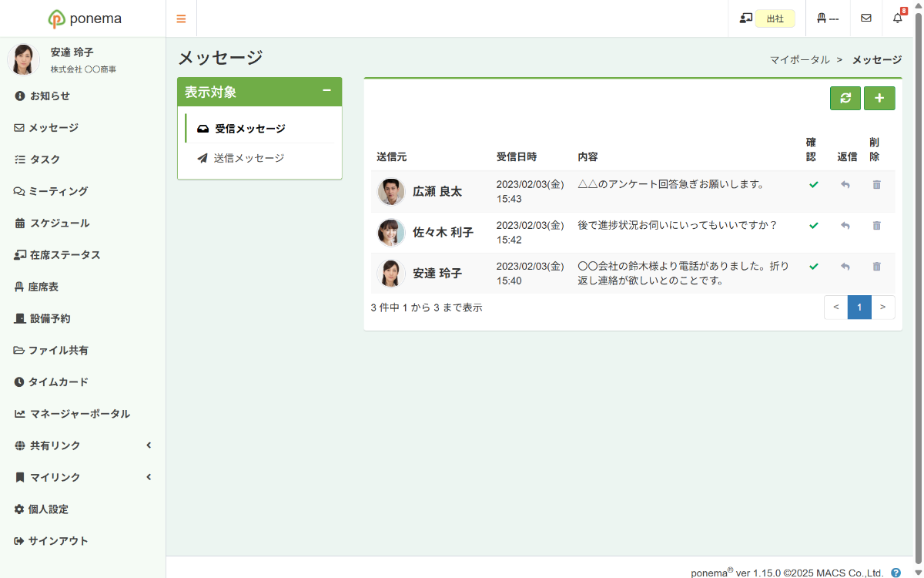Click message text △△のアンケート回答急ぎお願いします。
Image resolution: width=924 pixels, height=578 pixels.
point(671,184)
